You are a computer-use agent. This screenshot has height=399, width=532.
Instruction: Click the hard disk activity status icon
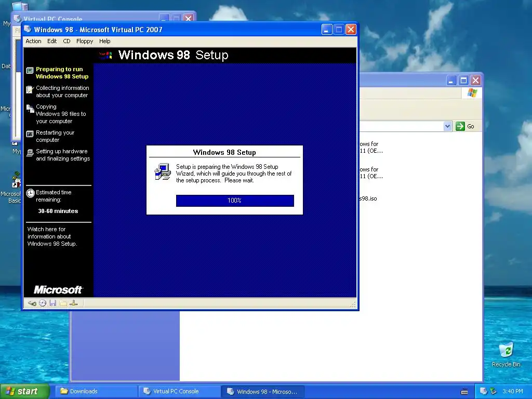[32, 303]
